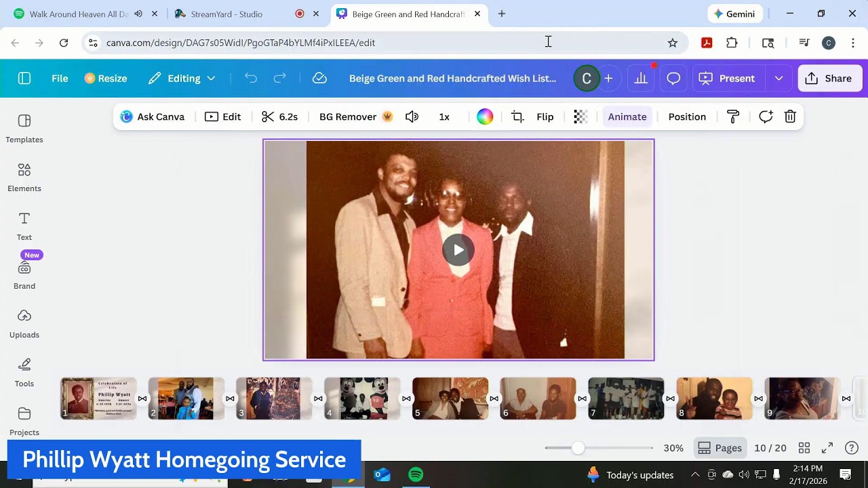Open the Elements panel
The image size is (868, 488).
click(x=24, y=178)
